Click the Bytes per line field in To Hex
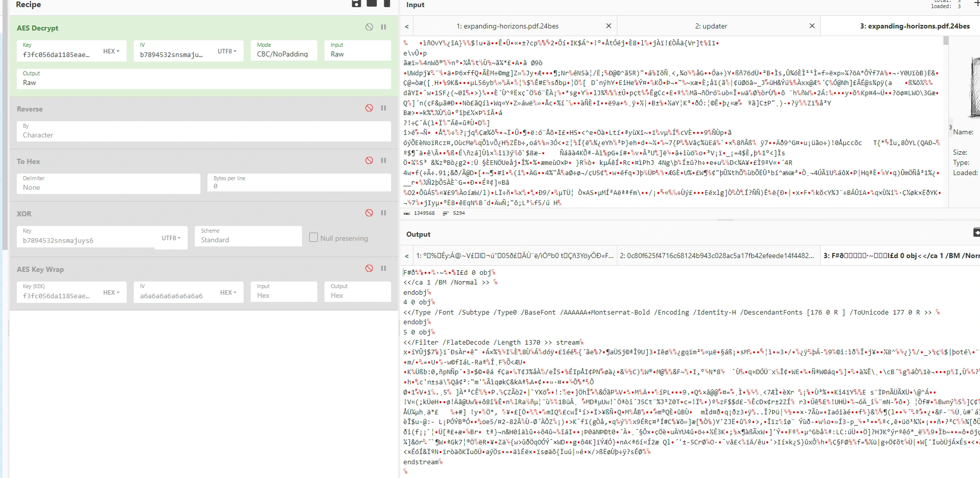The height and width of the screenshot is (478, 980). click(x=299, y=184)
